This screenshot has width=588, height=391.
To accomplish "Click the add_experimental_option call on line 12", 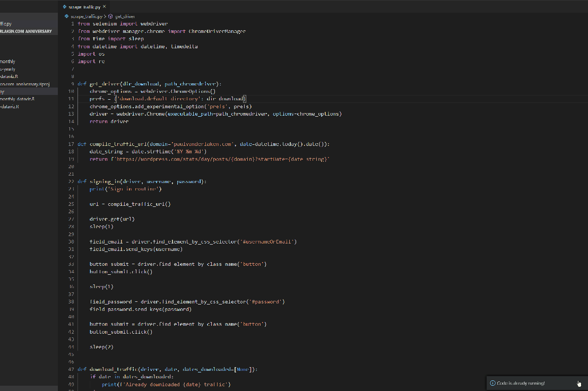I will click(x=171, y=107).
